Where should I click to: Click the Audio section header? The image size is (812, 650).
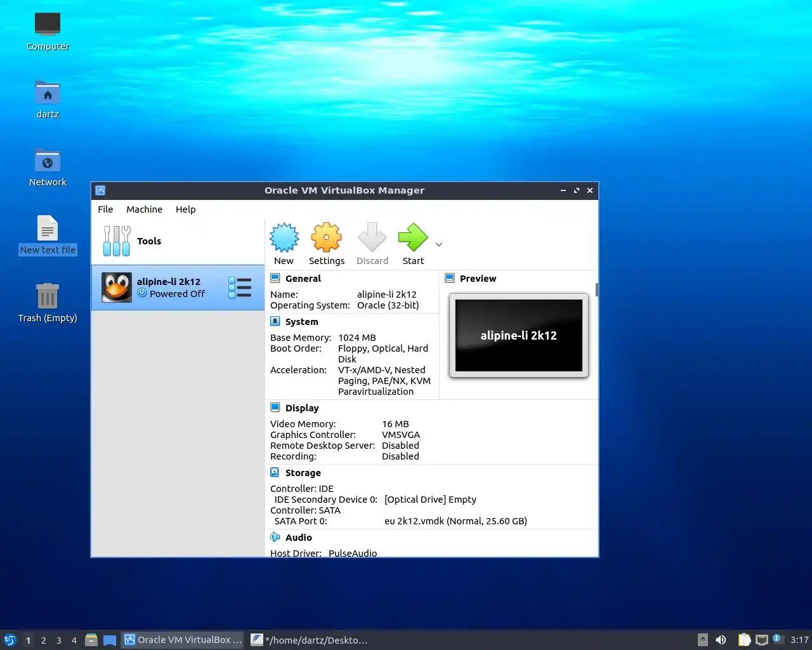(x=299, y=538)
